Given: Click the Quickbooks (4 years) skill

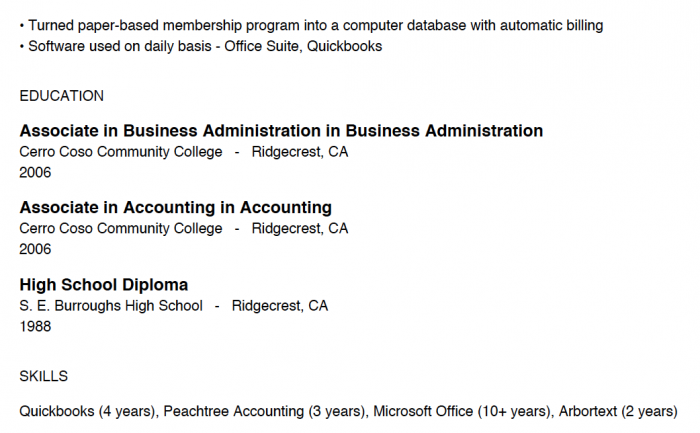Looking at the screenshot, I should pyautogui.click(x=87, y=411).
